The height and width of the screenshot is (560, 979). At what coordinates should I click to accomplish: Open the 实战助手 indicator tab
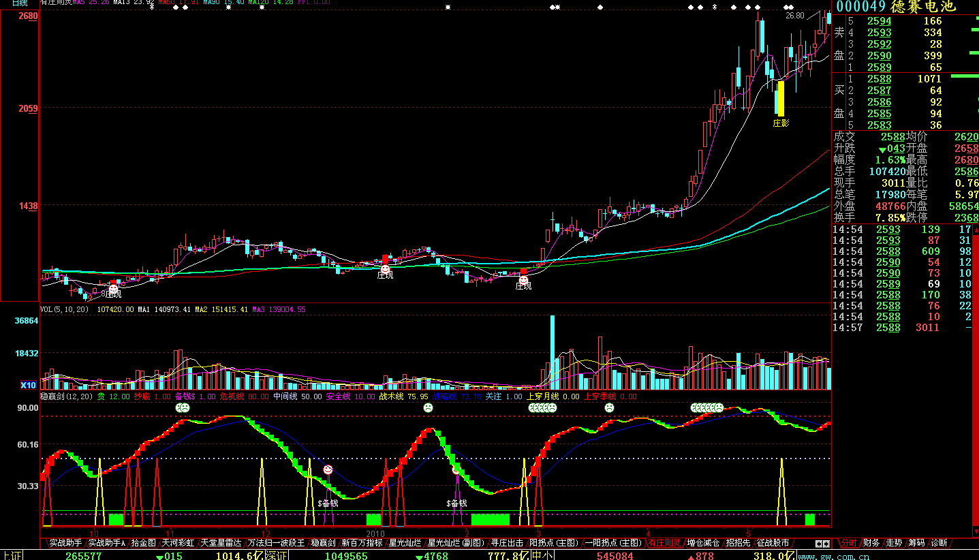[65, 543]
